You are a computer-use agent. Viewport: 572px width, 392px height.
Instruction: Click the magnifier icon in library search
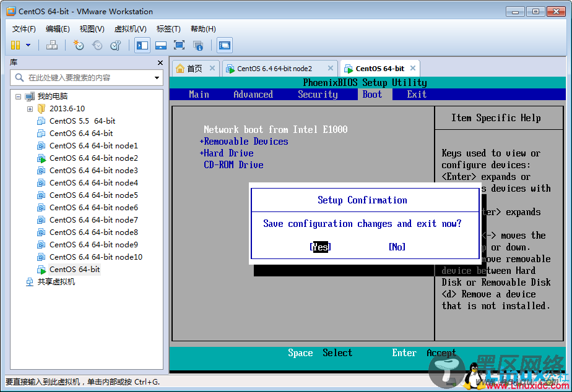pos(19,78)
